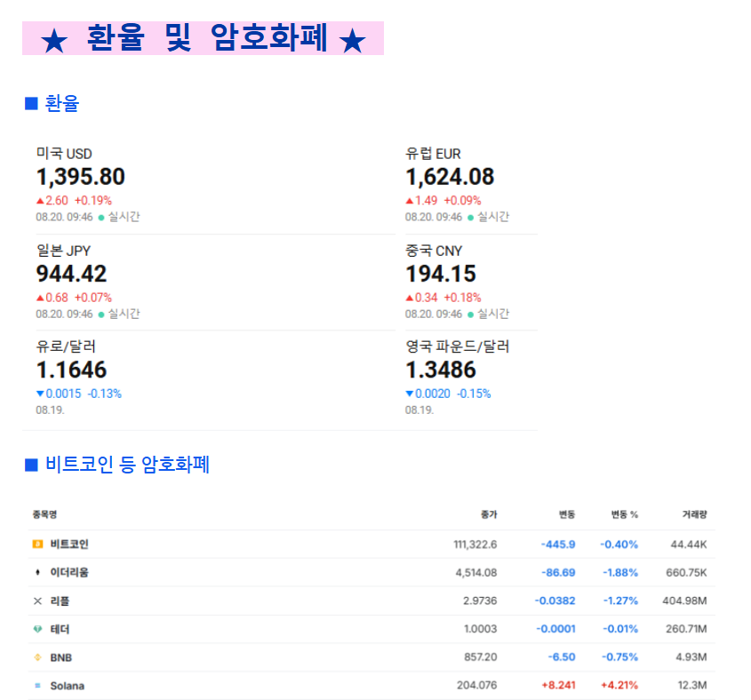Click the Ethereum diamond icon
Image resolution: width=751 pixels, height=700 pixels.
click(x=37, y=572)
